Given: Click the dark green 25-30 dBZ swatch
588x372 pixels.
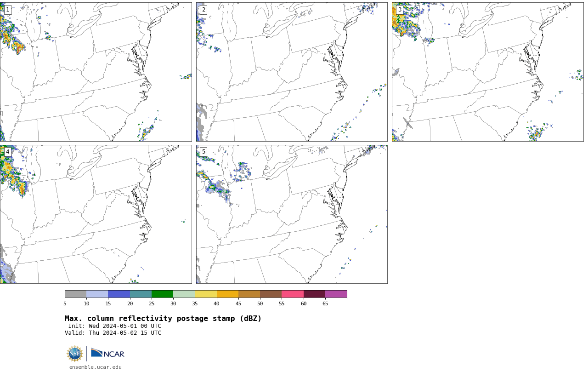Looking at the screenshot, I should [x=162, y=294].
